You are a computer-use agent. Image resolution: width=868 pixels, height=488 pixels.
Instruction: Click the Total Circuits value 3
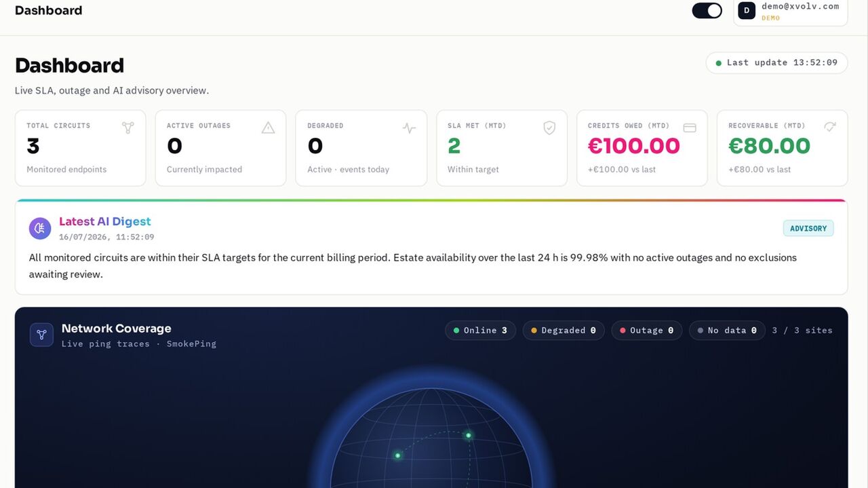[33, 146]
